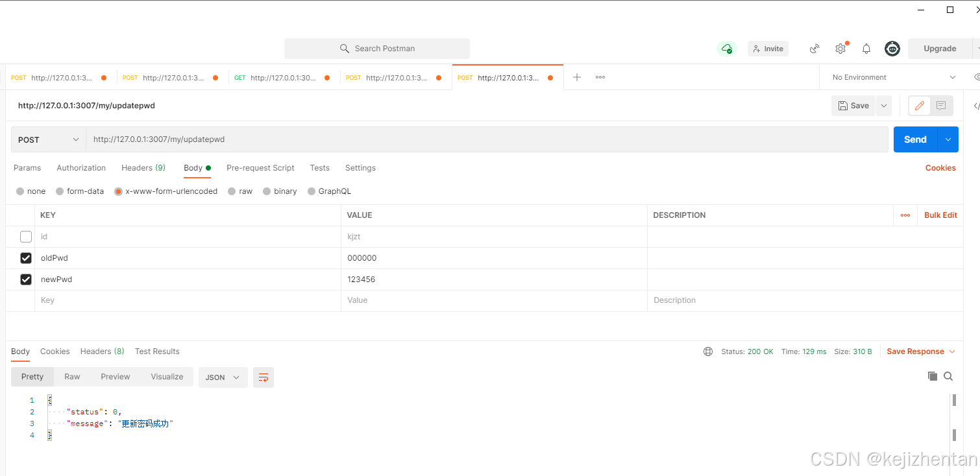This screenshot has height=476, width=980.
Task: Open the Authorization tab
Action: 81,168
